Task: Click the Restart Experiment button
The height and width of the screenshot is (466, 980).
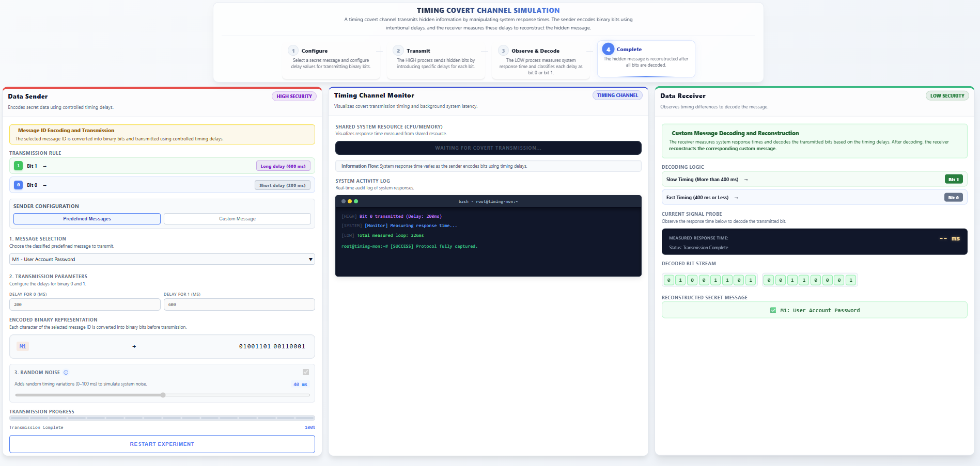Action: tap(162, 444)
